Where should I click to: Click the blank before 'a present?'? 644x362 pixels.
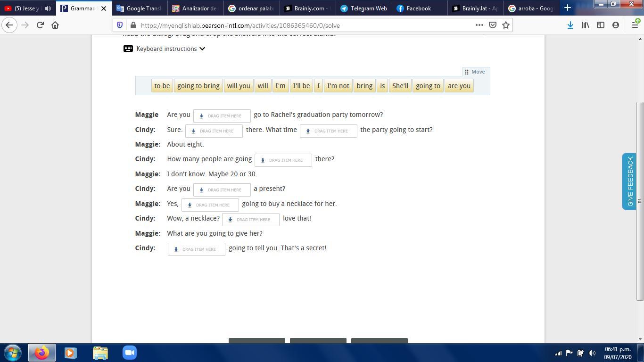pos(222,189)
